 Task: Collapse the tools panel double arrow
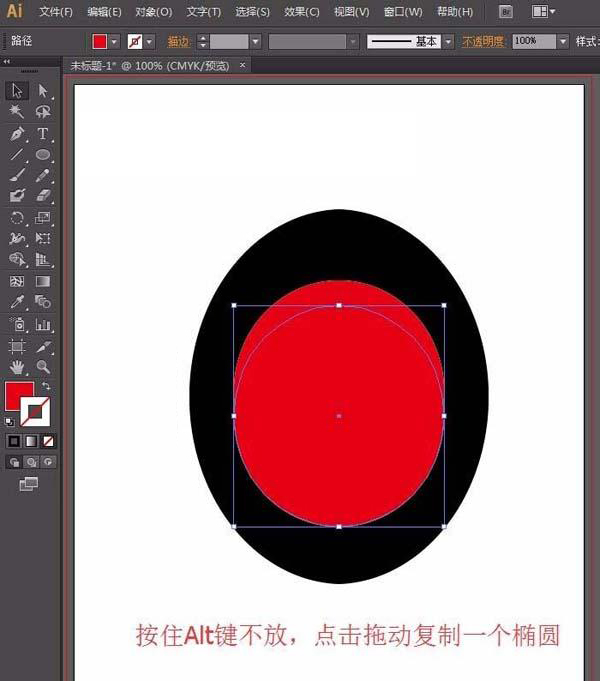(7, 62)
